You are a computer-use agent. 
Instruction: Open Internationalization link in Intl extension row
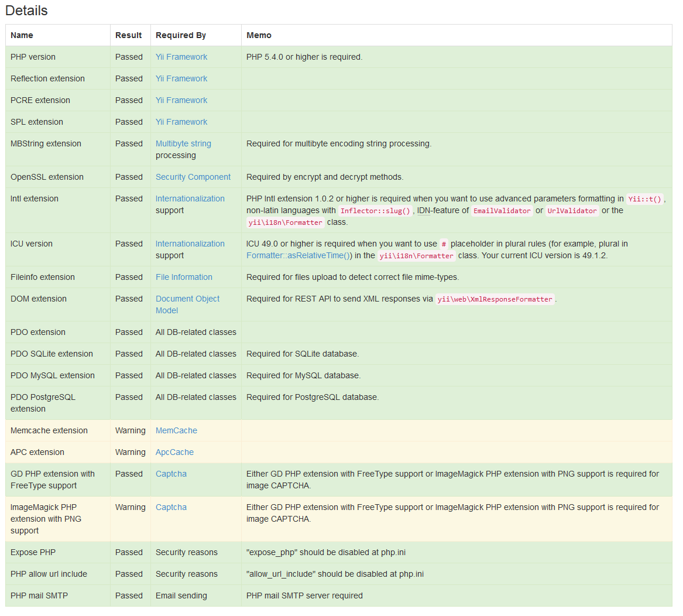coord(190,199)
